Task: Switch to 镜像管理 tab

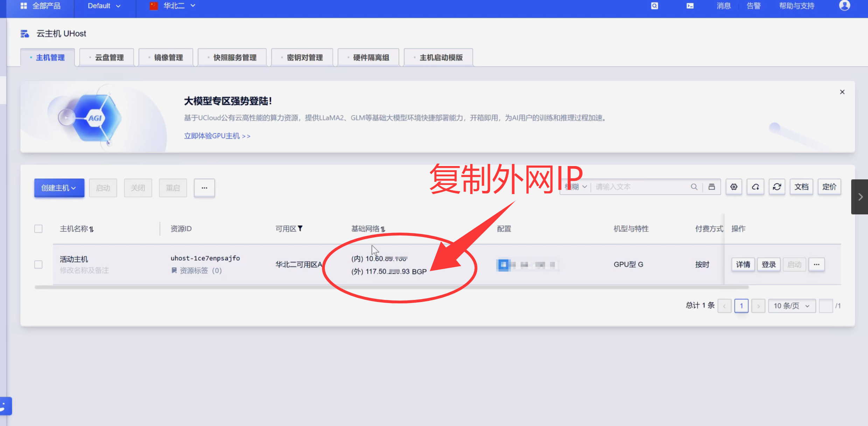Action: click(166, 57)
